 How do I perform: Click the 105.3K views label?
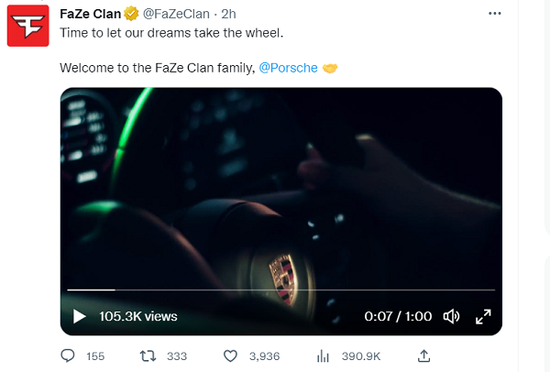[x=138, y=316]
